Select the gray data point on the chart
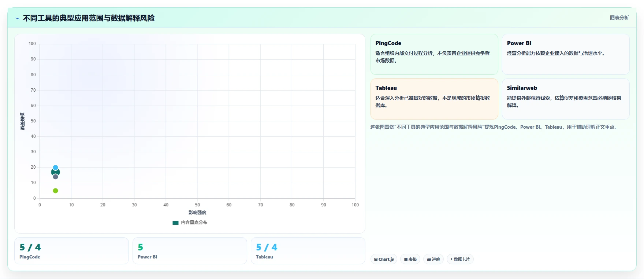The height and width of the screenshot is (279, 644). click(x=55, y=177)
